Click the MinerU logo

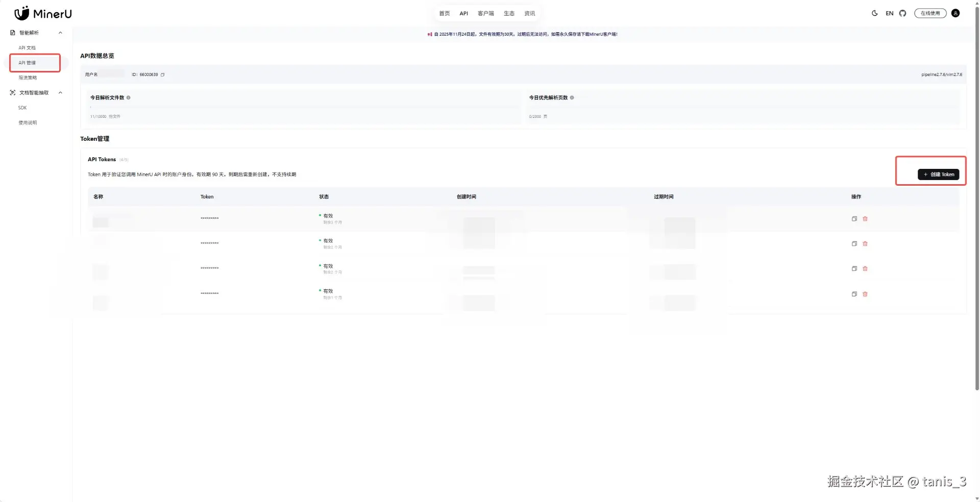[x=43, y=13]
